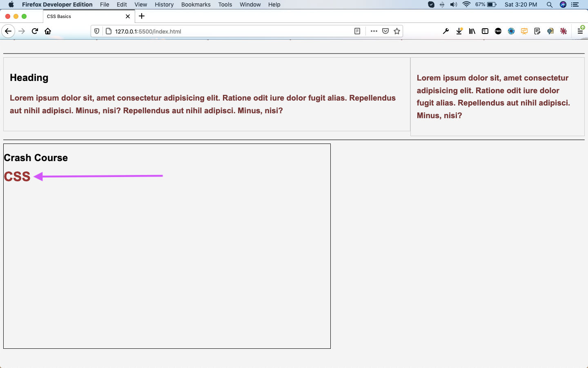Open the Firefox home page
This screenshot has width=588, height=368.
48,31
